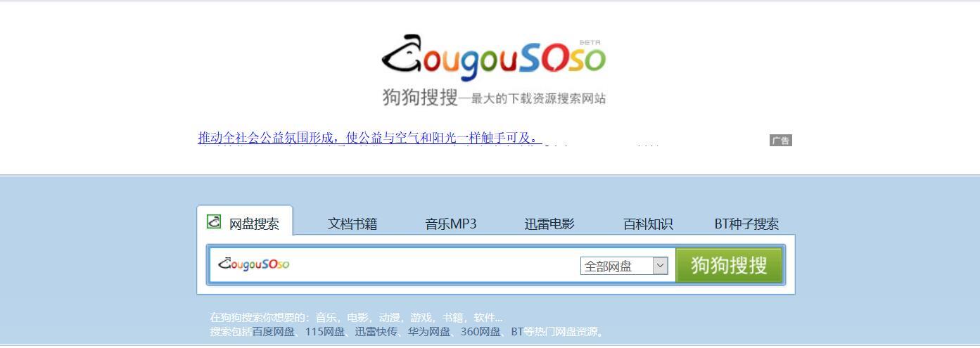Image resolution: width=980 pixels, height=348 pixels.
Task: Click the green dog icon on 网盘搜索 tab
Action: (x=214, y=221)
